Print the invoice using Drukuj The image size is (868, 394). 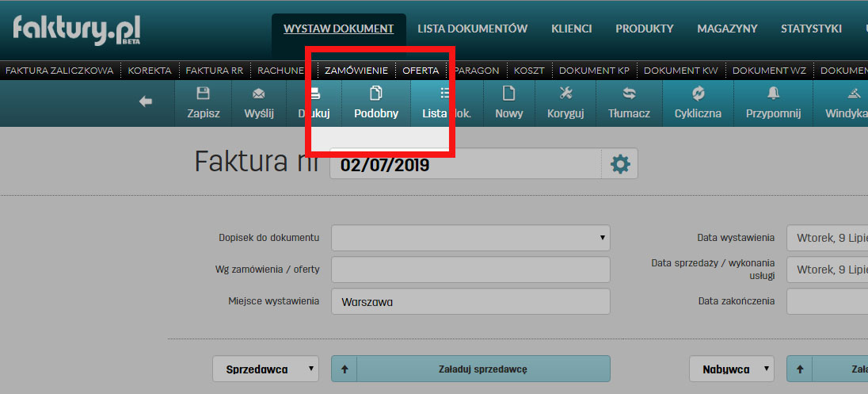pyautogui.click(x=314, y=103)
